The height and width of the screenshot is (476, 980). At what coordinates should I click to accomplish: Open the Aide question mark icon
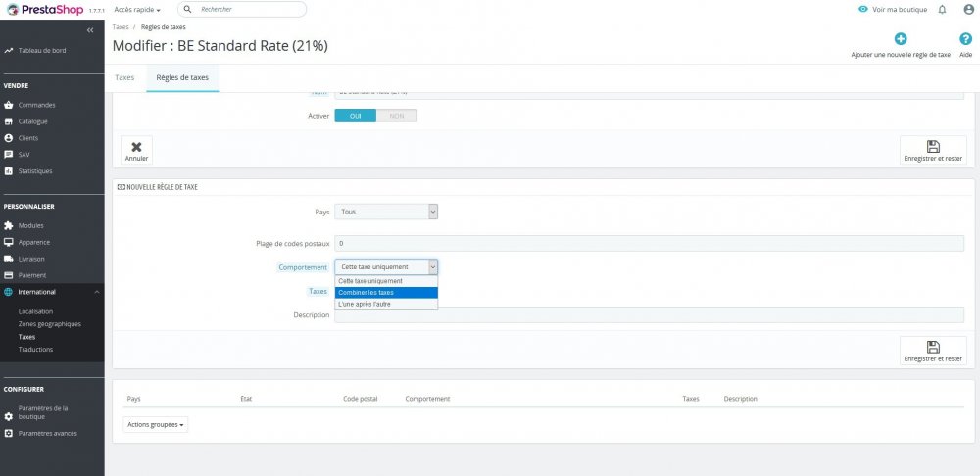965,39
